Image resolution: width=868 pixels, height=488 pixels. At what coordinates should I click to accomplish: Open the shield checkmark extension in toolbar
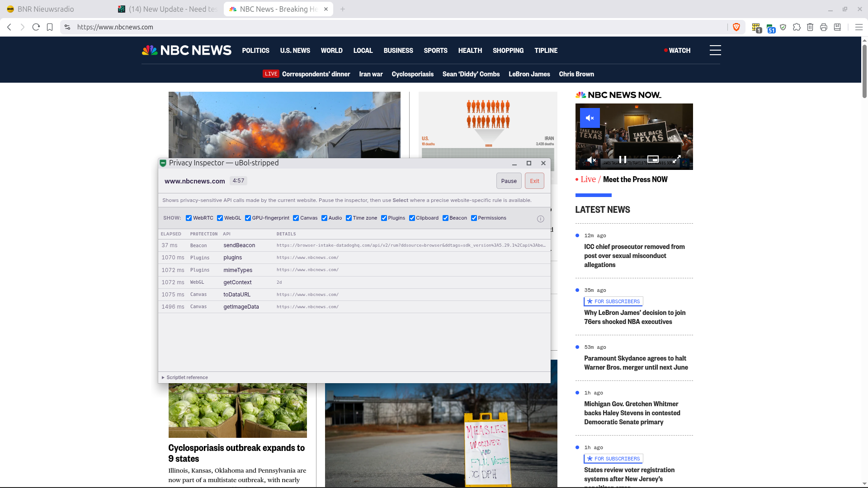(783, 27)
